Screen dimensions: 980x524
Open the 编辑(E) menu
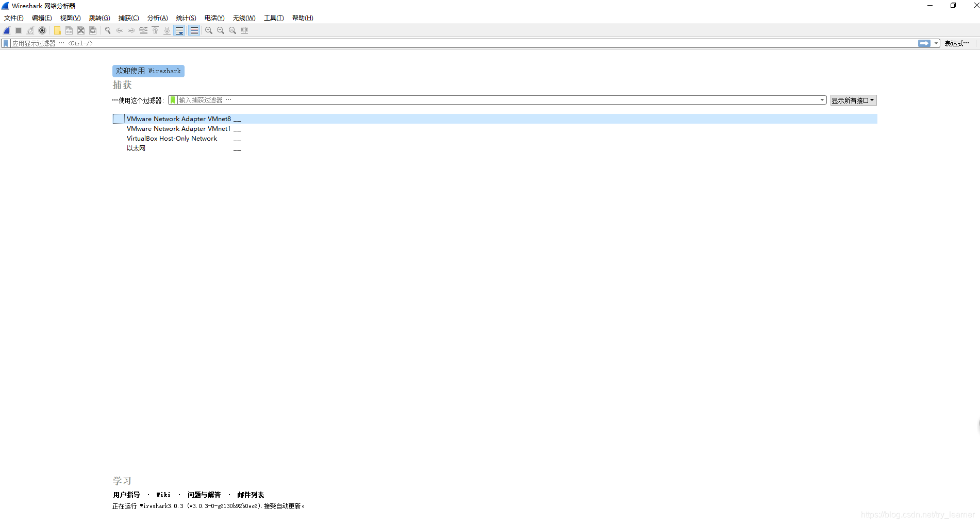pyautogui.click(x=42, y=18)
